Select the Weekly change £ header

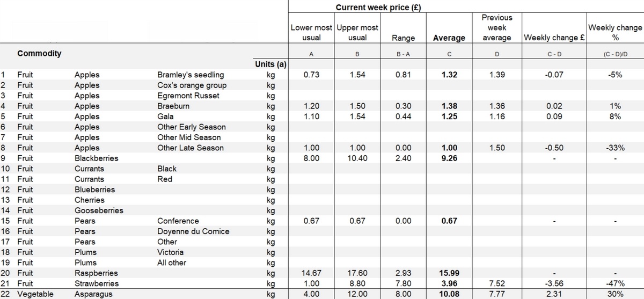point(555,38)
